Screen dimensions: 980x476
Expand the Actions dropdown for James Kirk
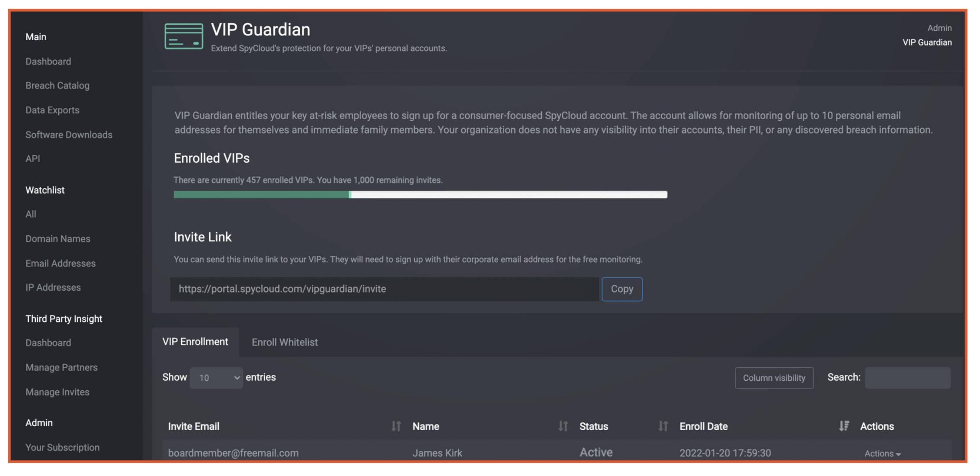click(882, 453)
